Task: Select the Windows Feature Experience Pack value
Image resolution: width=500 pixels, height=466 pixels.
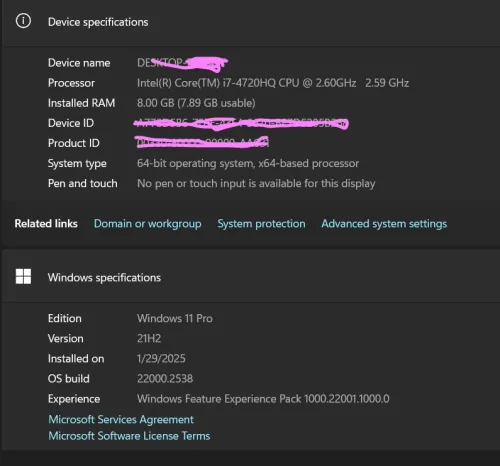Action: [x=263, y=399]
